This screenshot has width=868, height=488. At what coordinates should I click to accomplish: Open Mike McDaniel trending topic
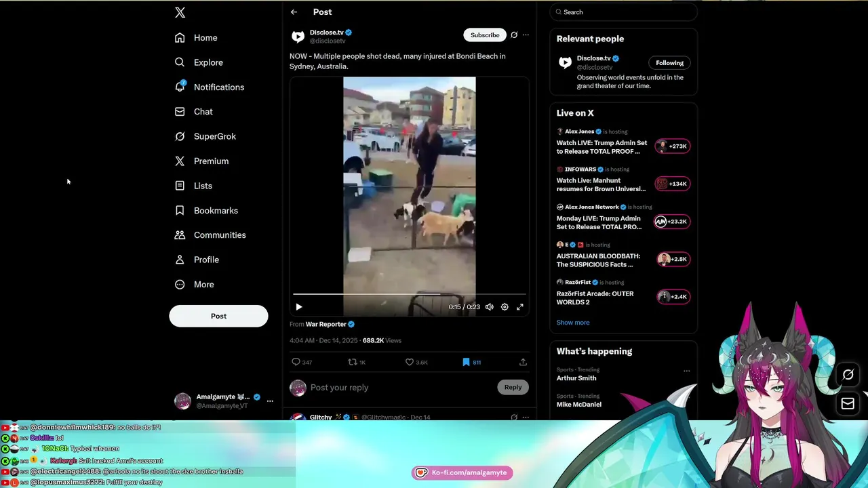click(x=579, y=405)
